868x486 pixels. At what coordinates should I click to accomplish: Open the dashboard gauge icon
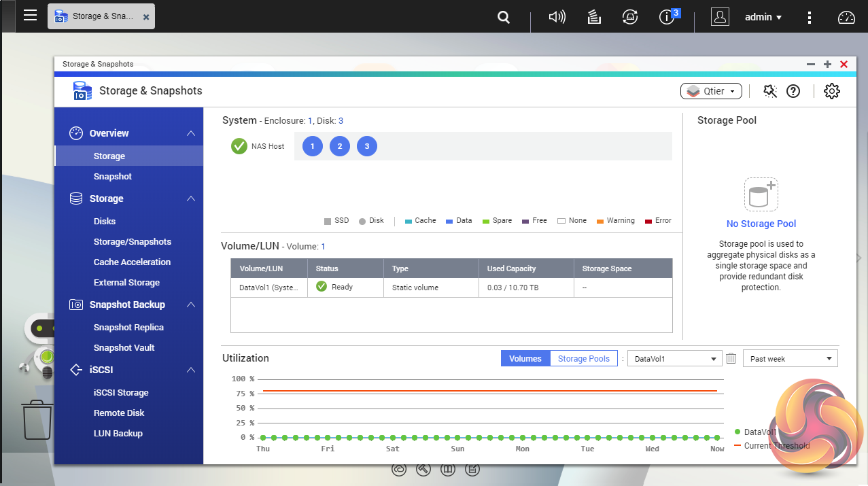[846, 17]
